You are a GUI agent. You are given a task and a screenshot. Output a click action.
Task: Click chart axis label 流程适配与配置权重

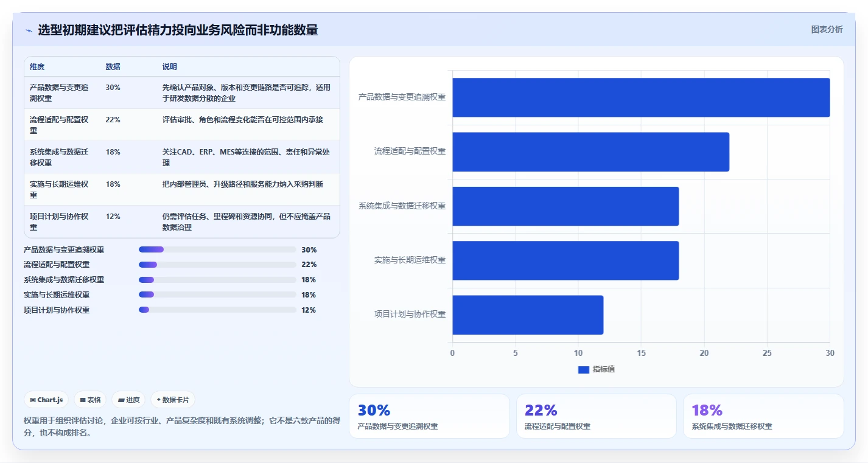[x=410, y=151]
